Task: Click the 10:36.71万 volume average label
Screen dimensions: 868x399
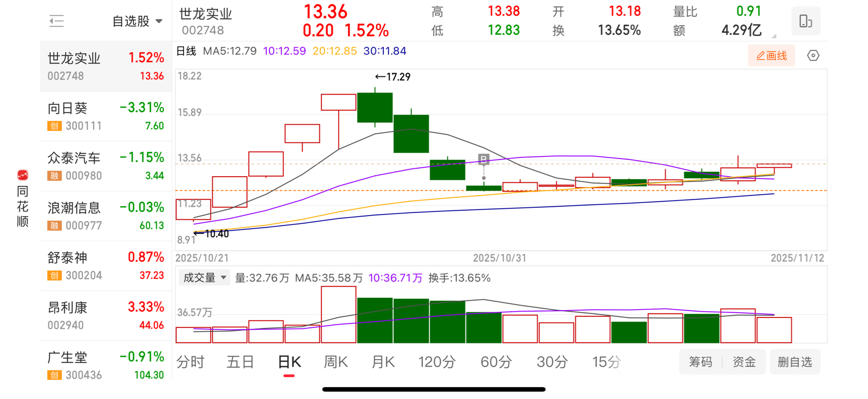Action: click(x=395, y=278)
